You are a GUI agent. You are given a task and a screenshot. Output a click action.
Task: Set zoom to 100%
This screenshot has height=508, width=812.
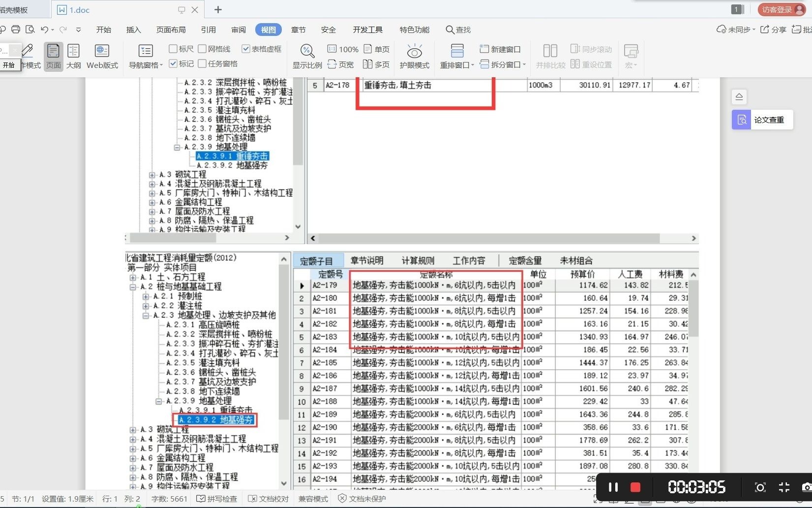coord(343,49)
